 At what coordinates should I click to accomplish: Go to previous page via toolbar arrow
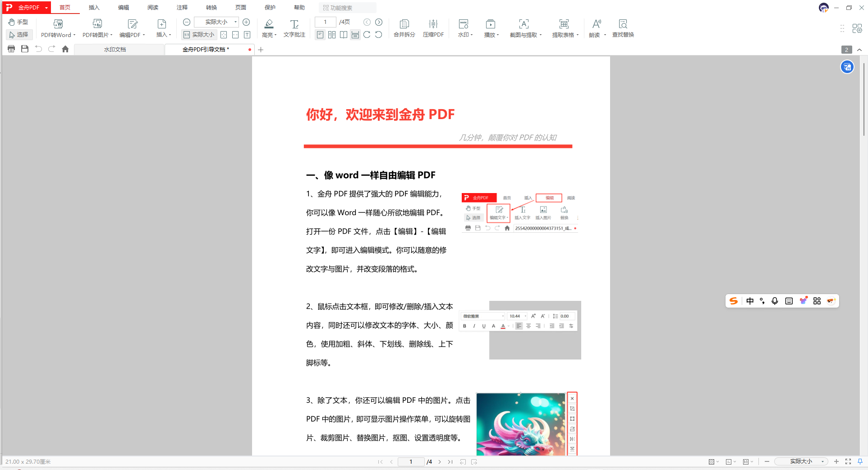pos(367,22)
